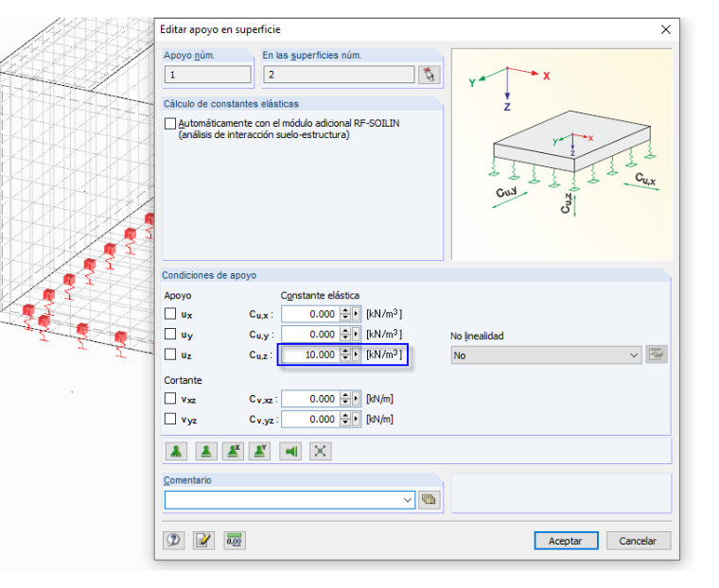Open the units and decimals 0.00 icon
The height and width of the screenshot is (588, 719).
point(235,541)
